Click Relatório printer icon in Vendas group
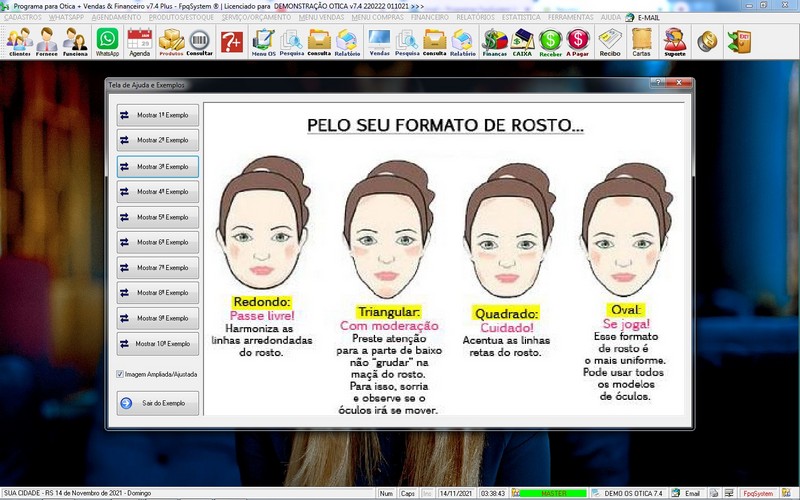Screen dimensions: 800x500 462,42
